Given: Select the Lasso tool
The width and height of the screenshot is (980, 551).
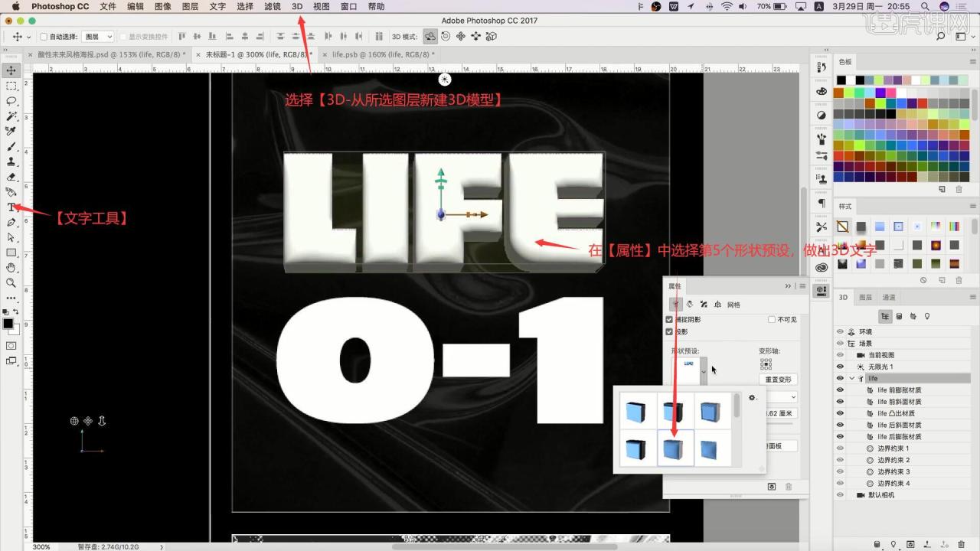Looking at the screenshot, I should tap(11, 101).
